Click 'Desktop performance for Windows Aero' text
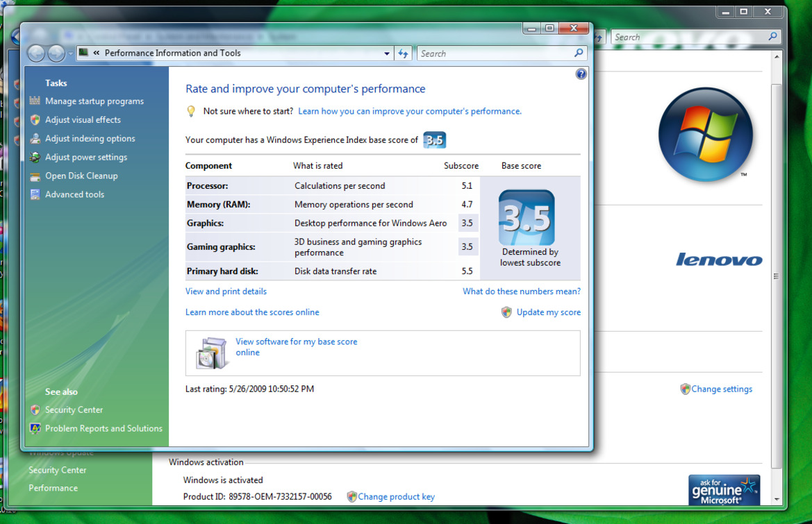The height and width of the screenshot is (524, 812). click(370, 223)
